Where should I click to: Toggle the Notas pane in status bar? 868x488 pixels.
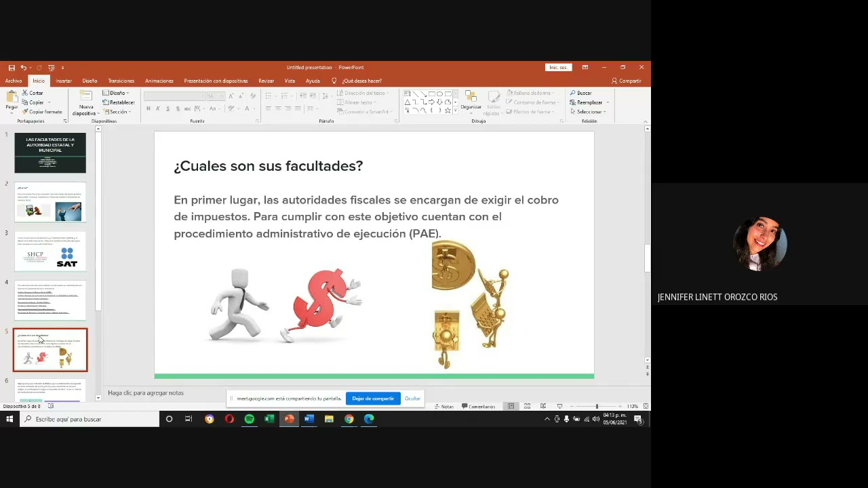(x=443, y=407)
